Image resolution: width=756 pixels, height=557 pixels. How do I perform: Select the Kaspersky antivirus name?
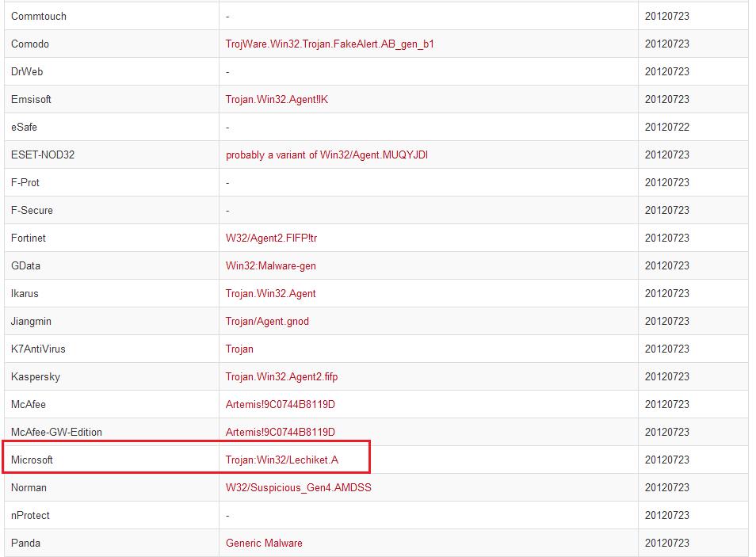click(35, 376)
